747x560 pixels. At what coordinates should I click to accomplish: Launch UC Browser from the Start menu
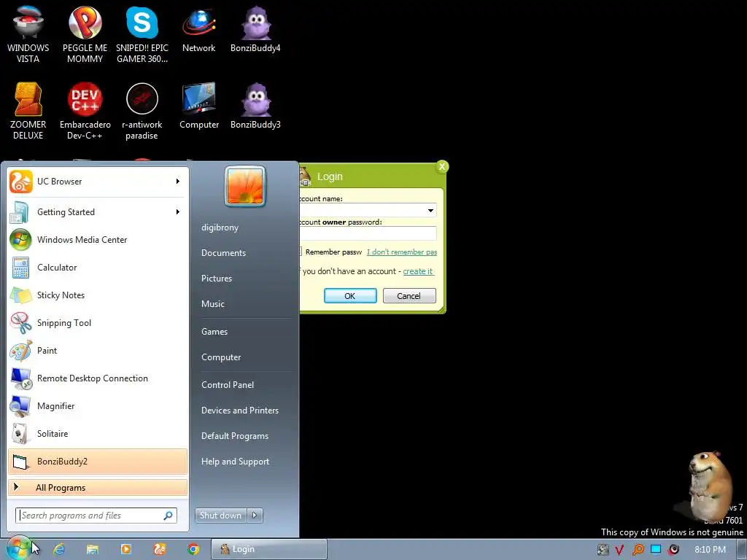click(x=90, y=182)
